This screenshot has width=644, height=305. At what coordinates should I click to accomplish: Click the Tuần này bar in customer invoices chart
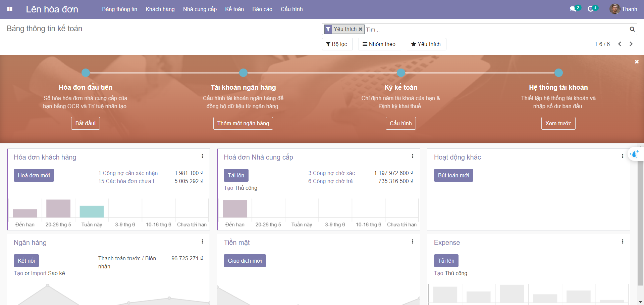[x=92, y=212]
